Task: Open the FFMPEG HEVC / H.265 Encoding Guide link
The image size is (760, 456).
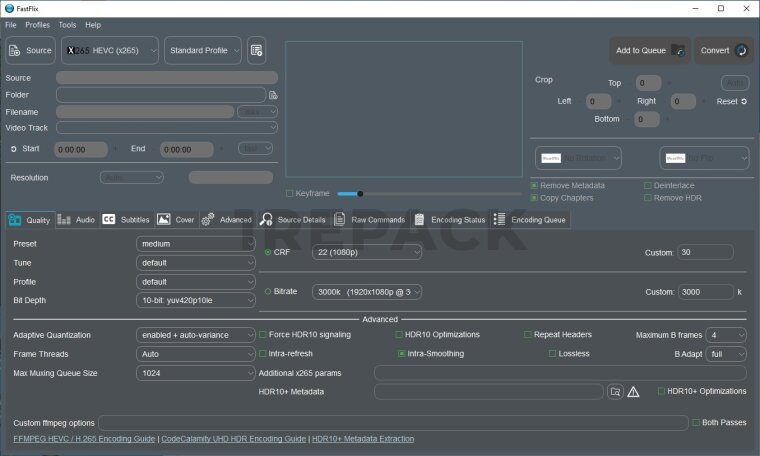Action: coord(84,439)
